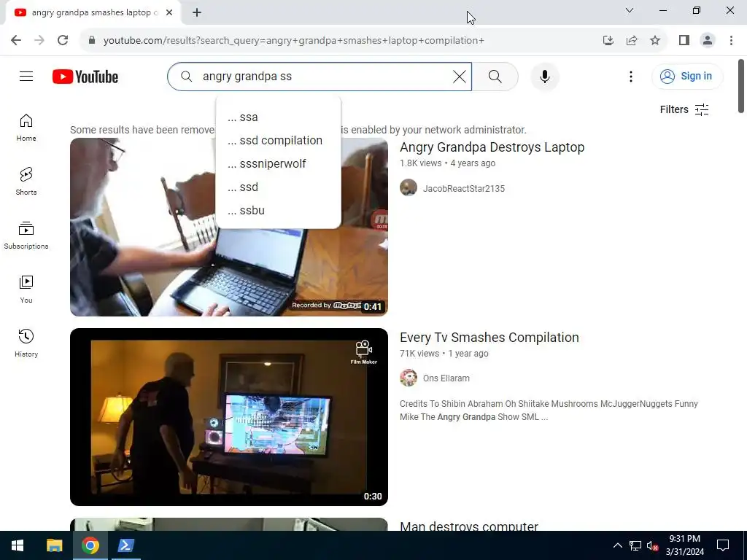Bookmark this page with the star
This screenshot has height=560, width=747.
(655, 41)
